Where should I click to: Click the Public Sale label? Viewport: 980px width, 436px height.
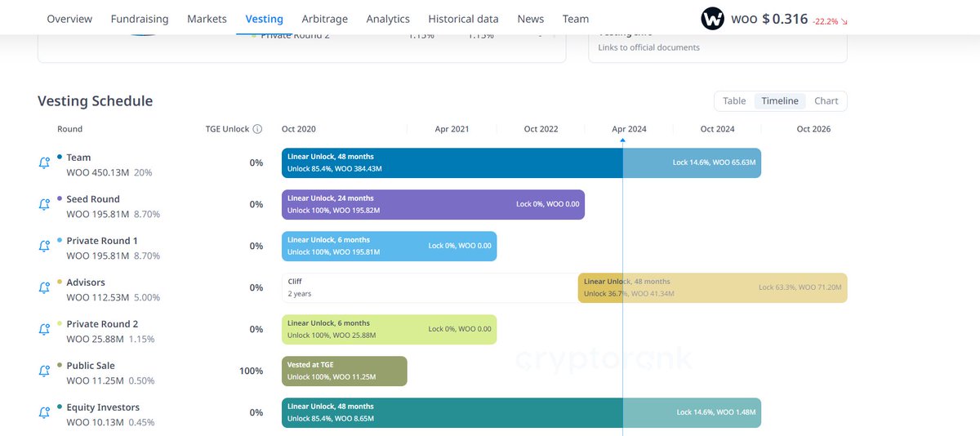pos(91,366)
